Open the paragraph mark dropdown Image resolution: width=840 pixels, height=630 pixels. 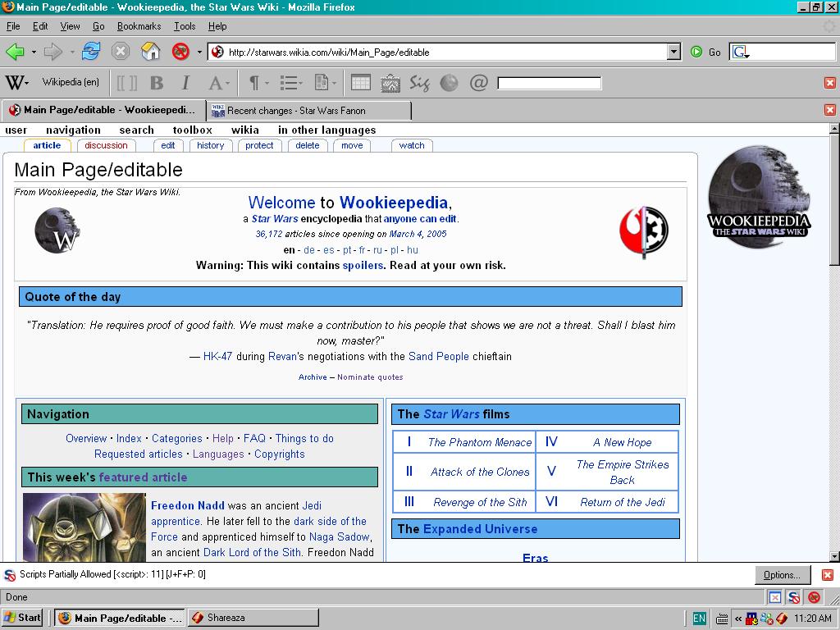pyautogui.click(x=258, y=83)
